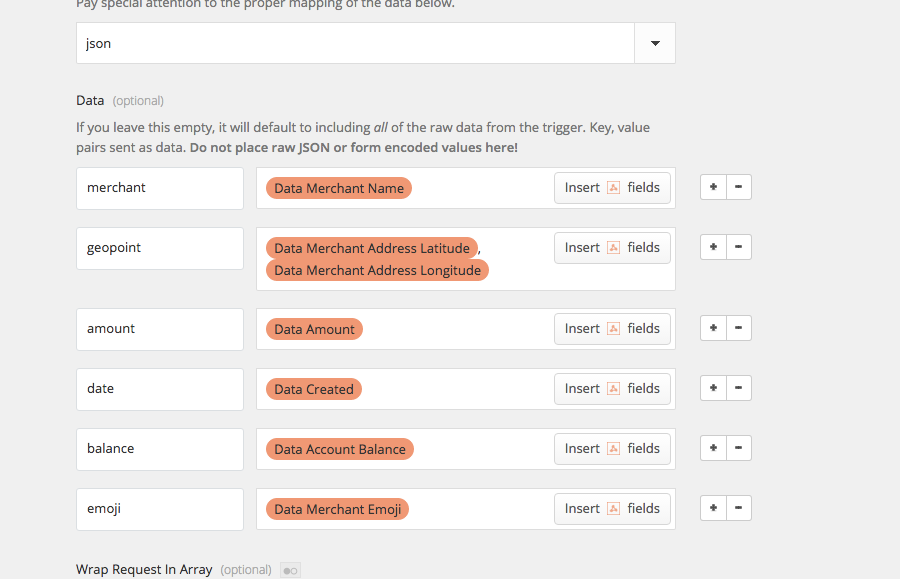Image resolution: width=900 pixels, height=579 pixels.
Task: Click the plus icon beside merchant row
Action: pos(713,187)
